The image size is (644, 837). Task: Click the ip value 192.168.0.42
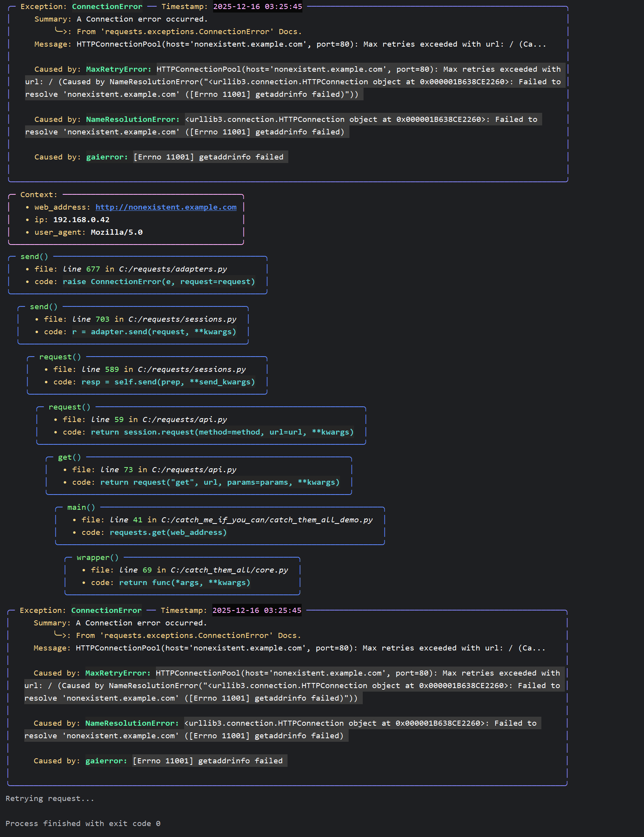coord(81,220)
